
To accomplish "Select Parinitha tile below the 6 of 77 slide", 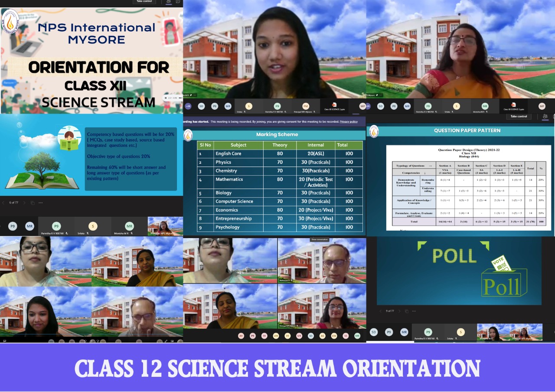I will (56, 227).
